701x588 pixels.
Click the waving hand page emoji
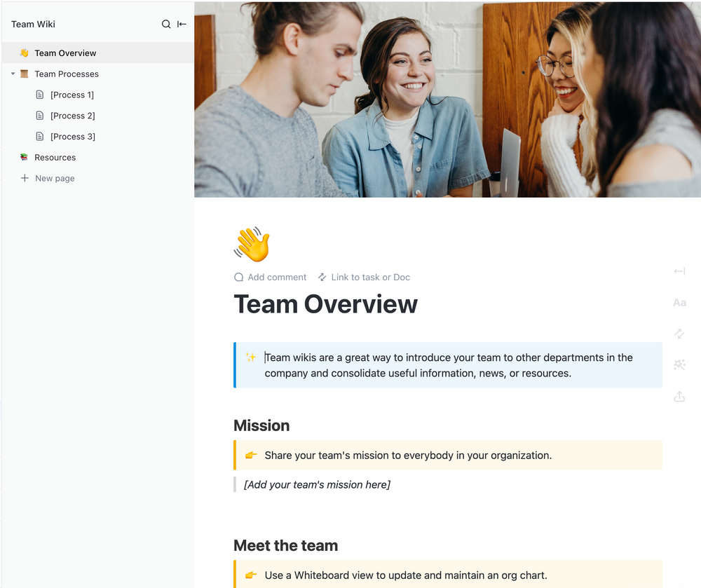(251, 244)
